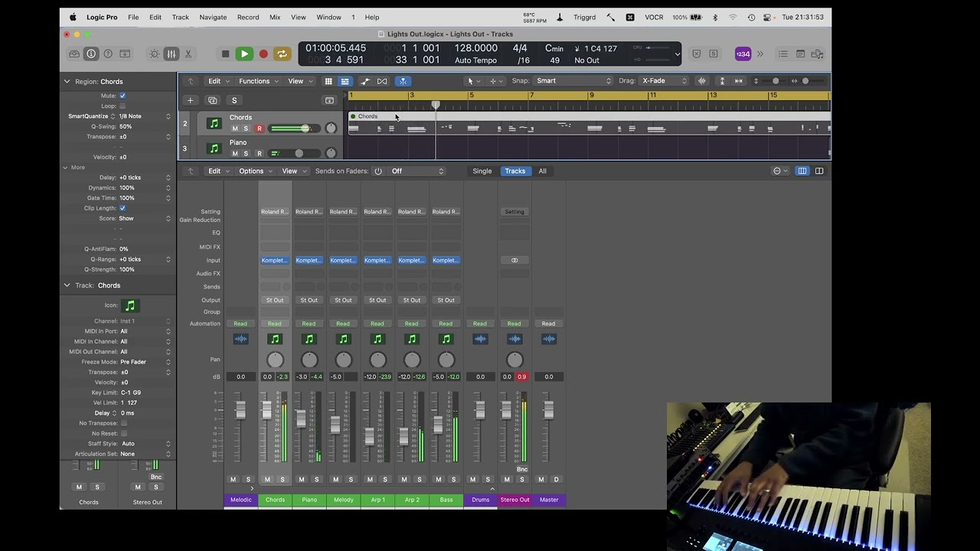Mute the Chords track in the track header
The width and height of the screenshot is (980, 551).
(235, 129)
